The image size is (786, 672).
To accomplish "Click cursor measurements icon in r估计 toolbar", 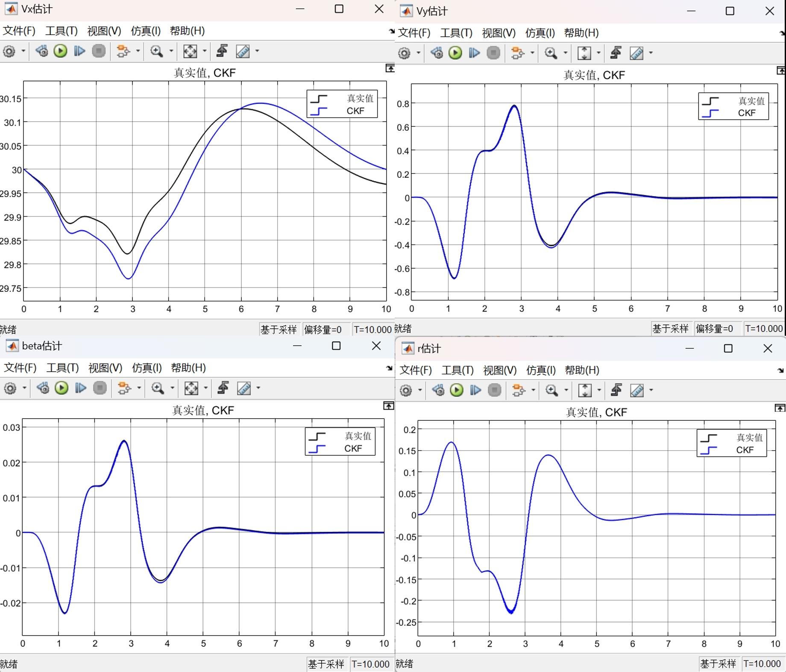I will coord(637,390).
